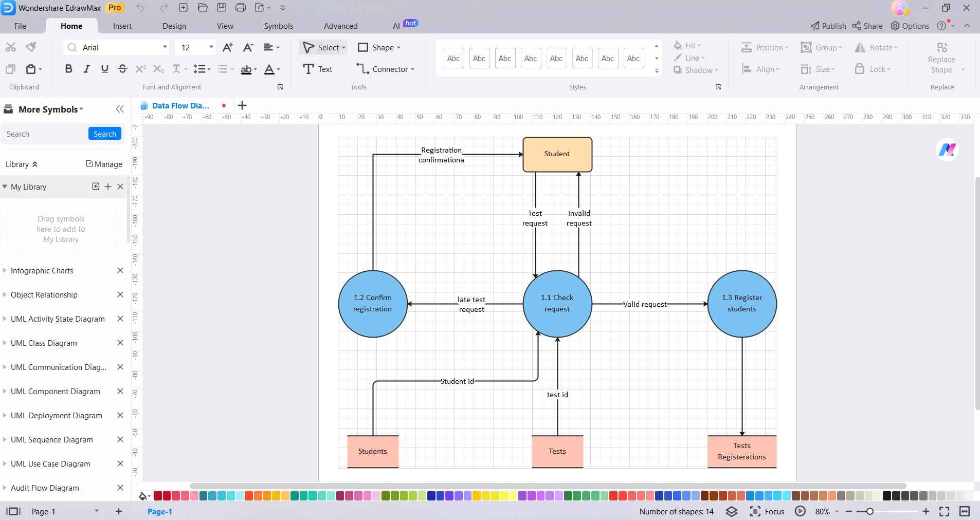The height and width of the screenshot is (520, 980).
Task: Open the Select tool dropdown
Action: tap(343, 48)
